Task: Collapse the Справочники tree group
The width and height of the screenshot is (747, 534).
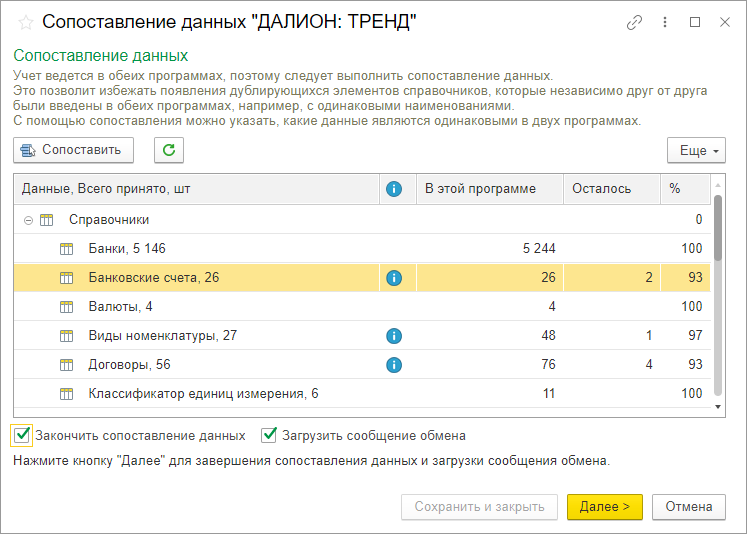Action: coord(29,220)
